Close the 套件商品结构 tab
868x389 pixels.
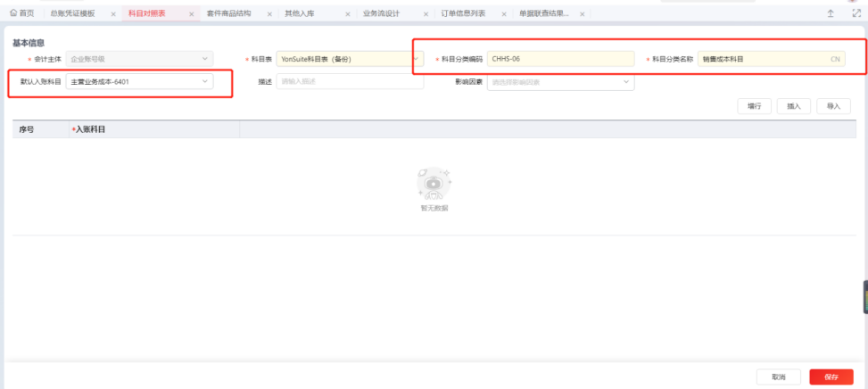click(269, 14)
